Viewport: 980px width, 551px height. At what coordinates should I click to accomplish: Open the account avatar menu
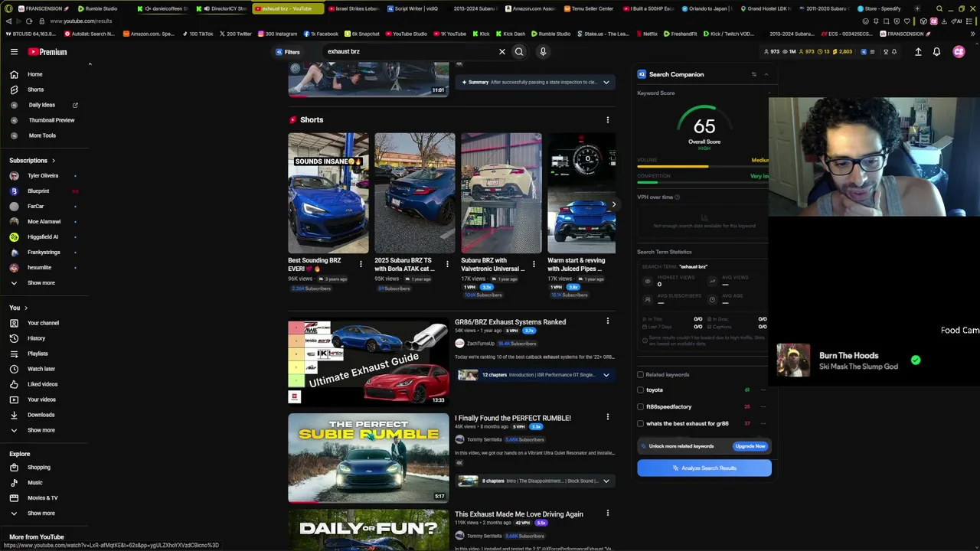click(959, 52)
